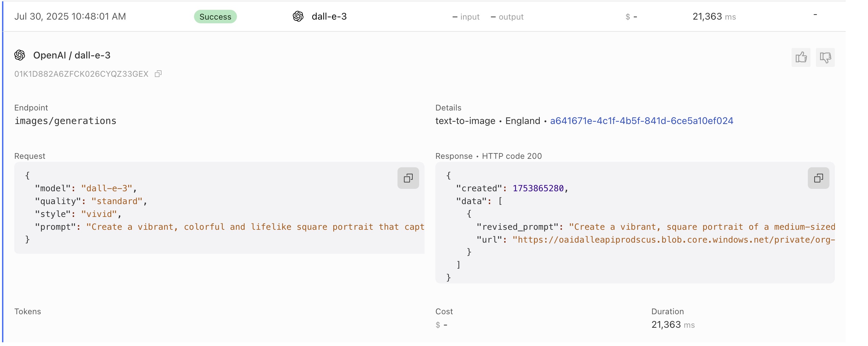Image resolution: width=868 pixels, height=346 pixels.
Task: Click the thumbs down feedback icon
Action: [825, 57]
